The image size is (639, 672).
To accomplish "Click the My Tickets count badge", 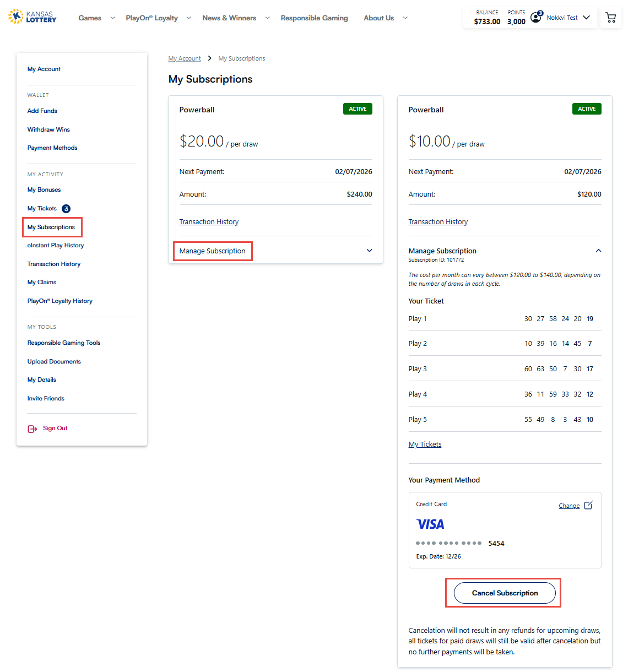I will [x=66, y=209].
